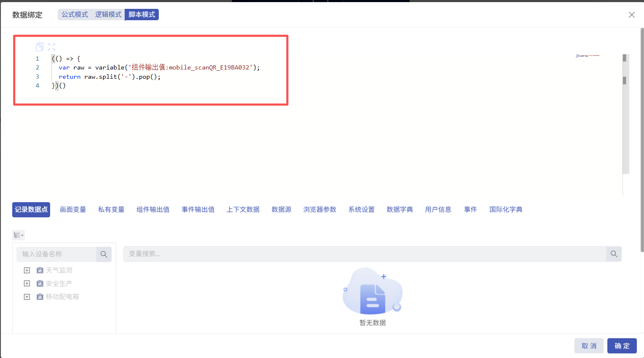This screenshot has width=644, height=358.
Task: Expand the 安全生产 tree node
Action: tap(27, 283)
